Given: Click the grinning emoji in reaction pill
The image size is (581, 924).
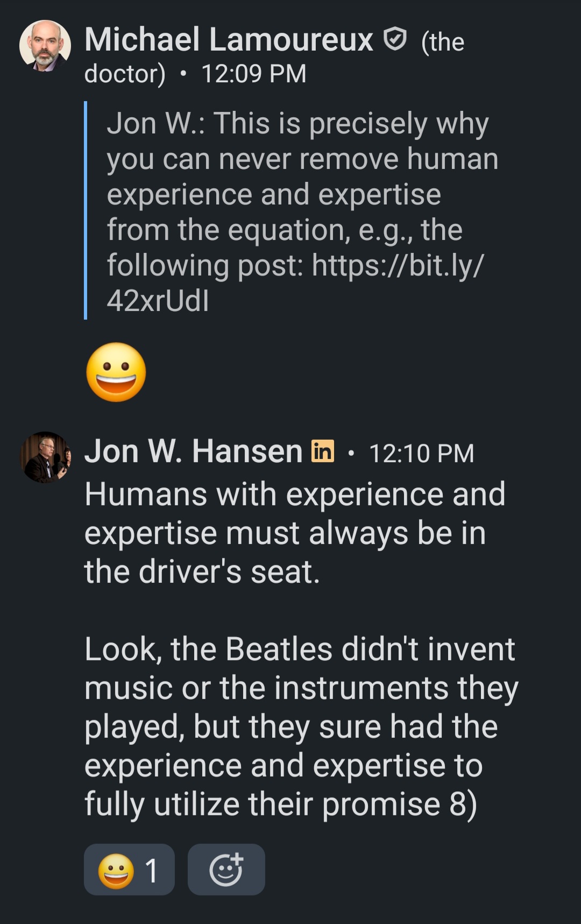Looking at the screenshot, I should [x=116, y=870].
